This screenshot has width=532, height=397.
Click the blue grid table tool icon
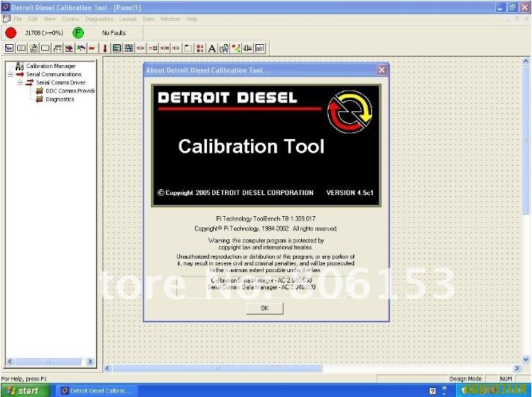[x=129, y=49]
